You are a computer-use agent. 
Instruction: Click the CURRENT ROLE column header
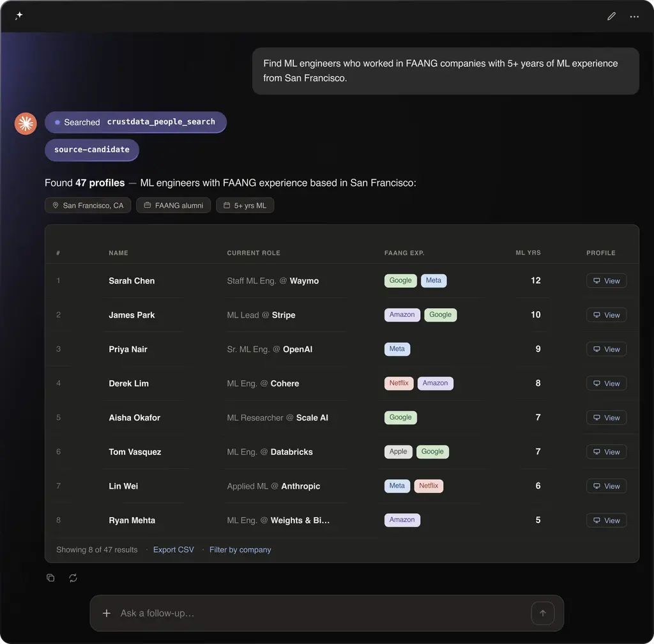(x=254, y=253)
